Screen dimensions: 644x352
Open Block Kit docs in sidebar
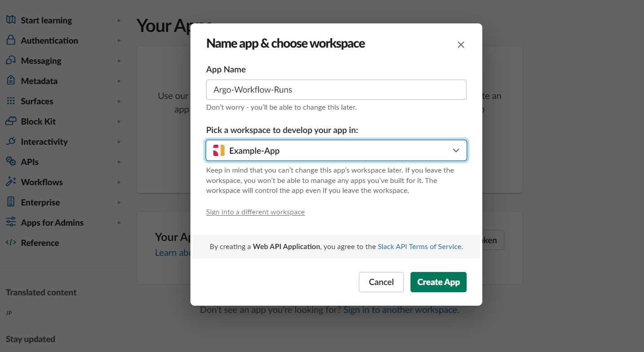click(x=38, y=121)
